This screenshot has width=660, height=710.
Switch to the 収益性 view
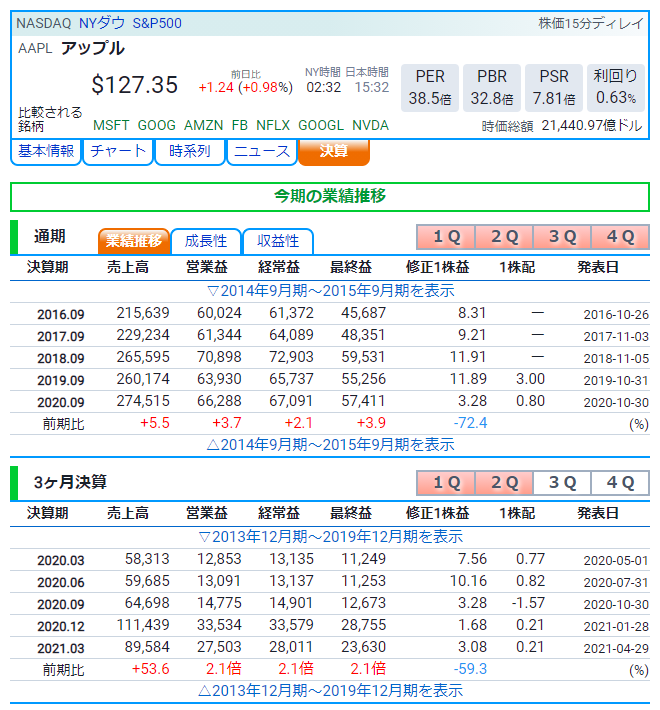coord(278,241)
